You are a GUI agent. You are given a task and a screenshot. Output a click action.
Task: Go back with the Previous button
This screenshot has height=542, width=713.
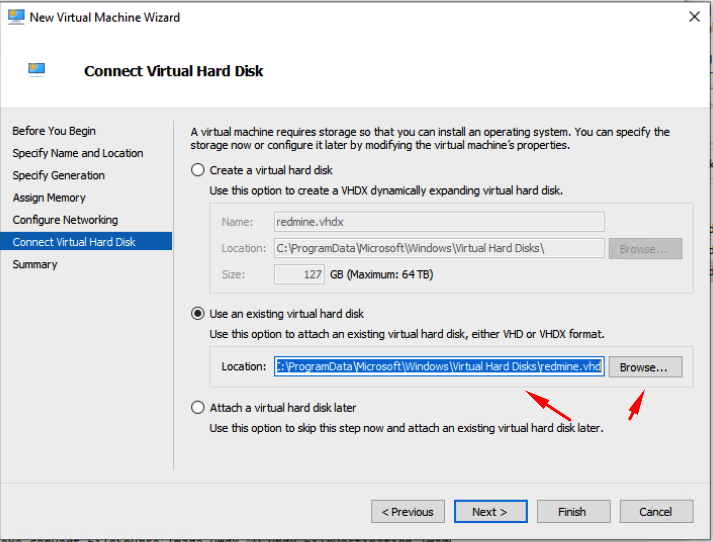(408, 512)
